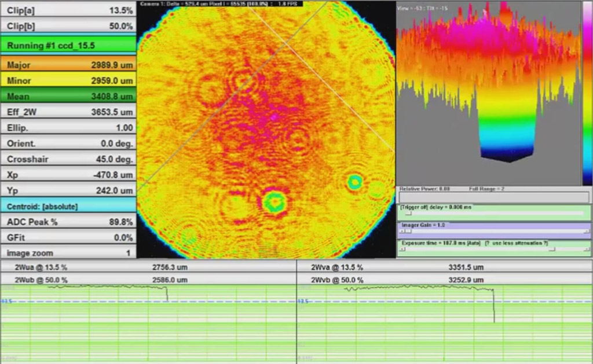Click the View / Tilt label on 3D view

tap(422, 8)
